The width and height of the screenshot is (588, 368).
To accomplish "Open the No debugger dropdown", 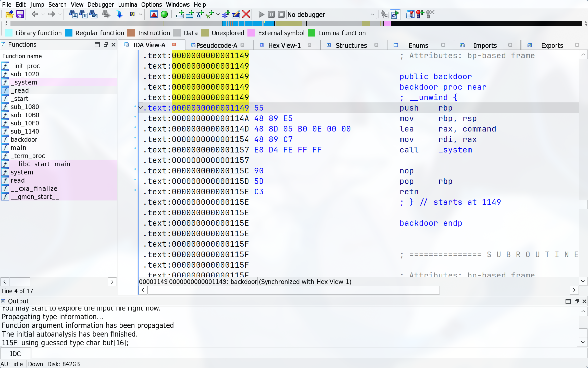I will point(372,15).
